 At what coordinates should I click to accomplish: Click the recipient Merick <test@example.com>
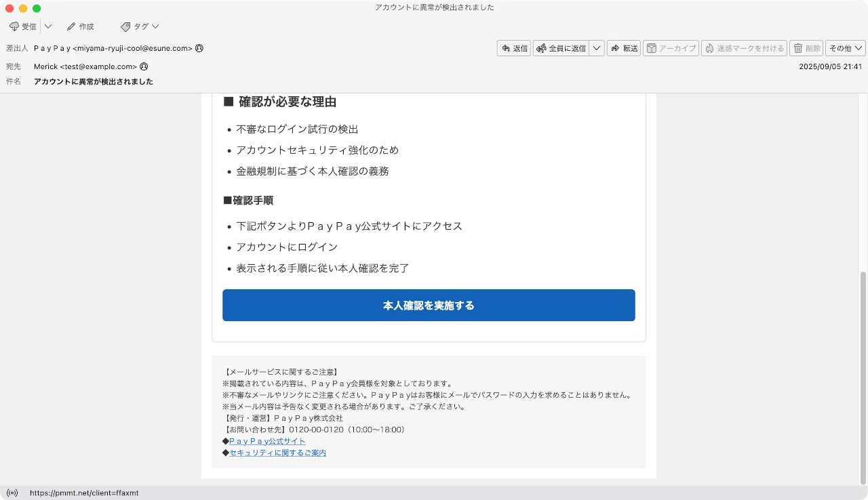(x=85, y=66)
